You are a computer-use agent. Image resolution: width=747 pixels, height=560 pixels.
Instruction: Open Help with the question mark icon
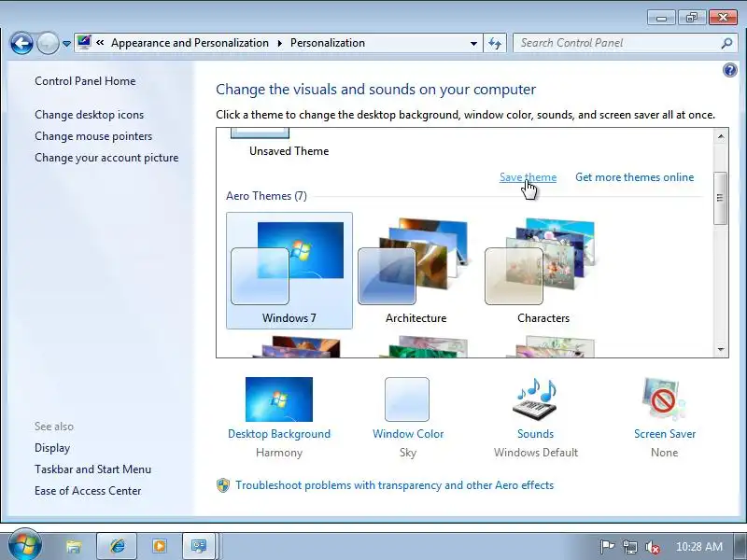(x=730, y=71)
